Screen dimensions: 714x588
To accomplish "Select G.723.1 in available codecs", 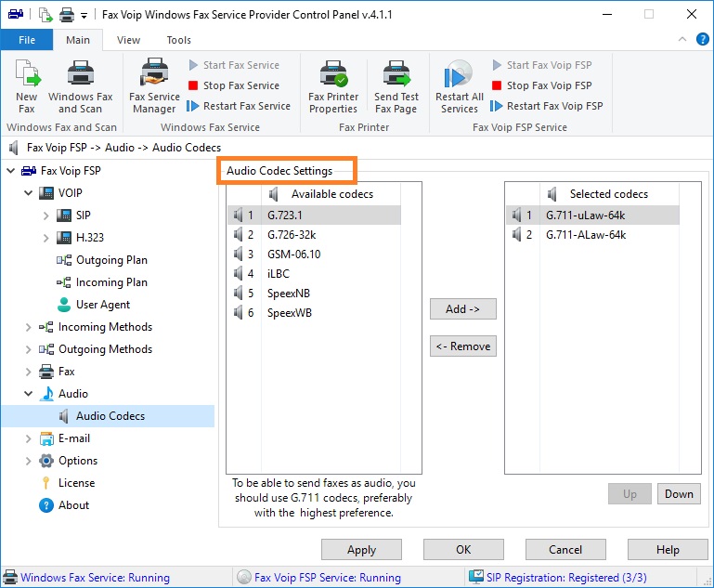I will point(314,215).
